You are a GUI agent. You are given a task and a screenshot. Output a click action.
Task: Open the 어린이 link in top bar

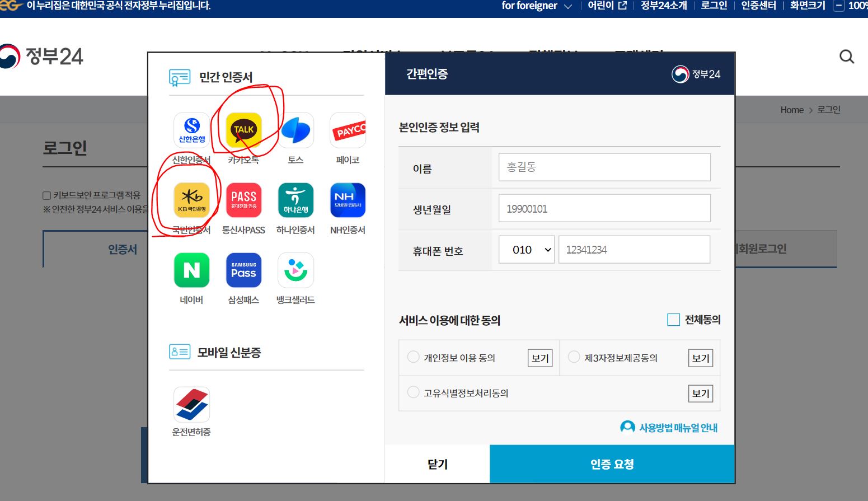pos(607,6)
